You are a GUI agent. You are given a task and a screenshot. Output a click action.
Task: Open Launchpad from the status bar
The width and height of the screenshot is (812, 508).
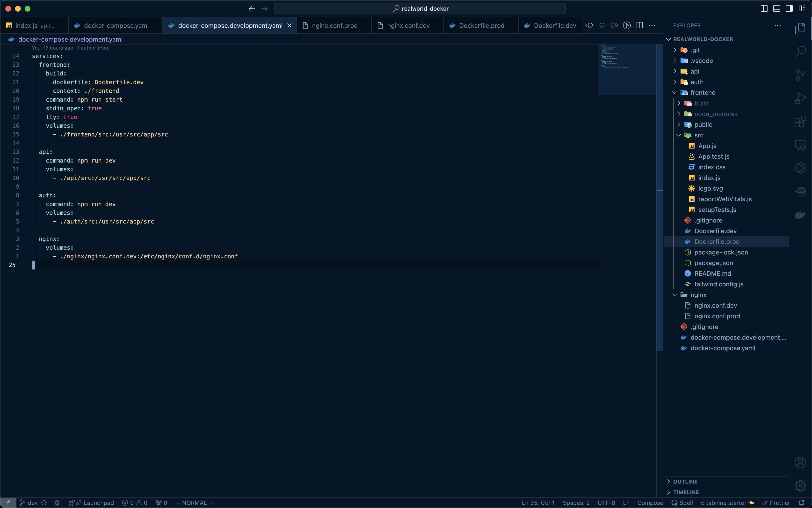[91, 503]
